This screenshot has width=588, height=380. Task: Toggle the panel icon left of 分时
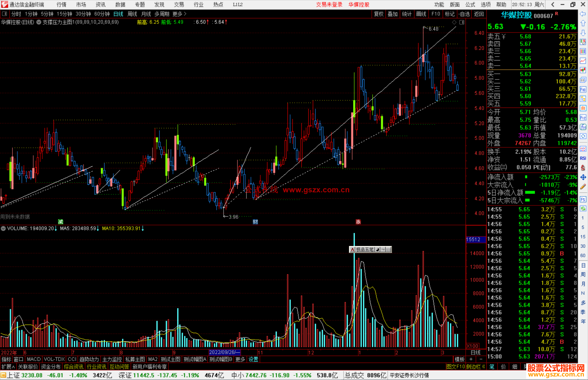5,14
